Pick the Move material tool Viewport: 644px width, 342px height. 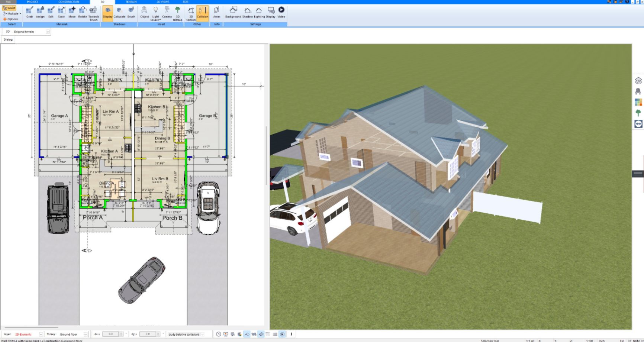tap(72, 12)
